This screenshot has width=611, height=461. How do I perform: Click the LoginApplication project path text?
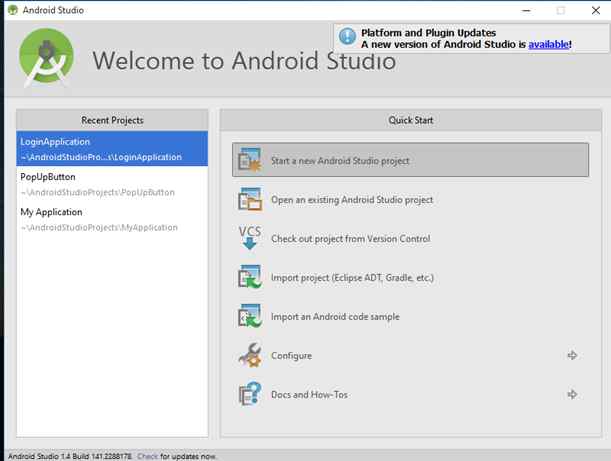(x=101, y=157)
